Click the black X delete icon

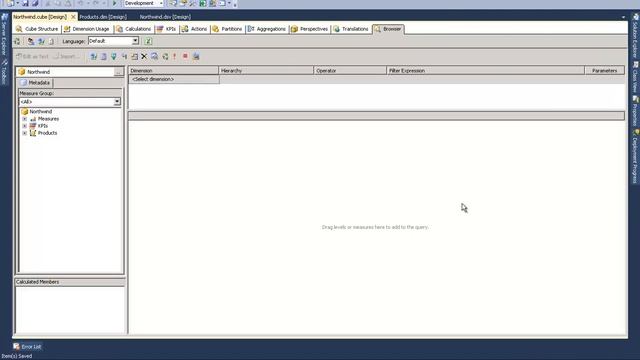(144, 56)
